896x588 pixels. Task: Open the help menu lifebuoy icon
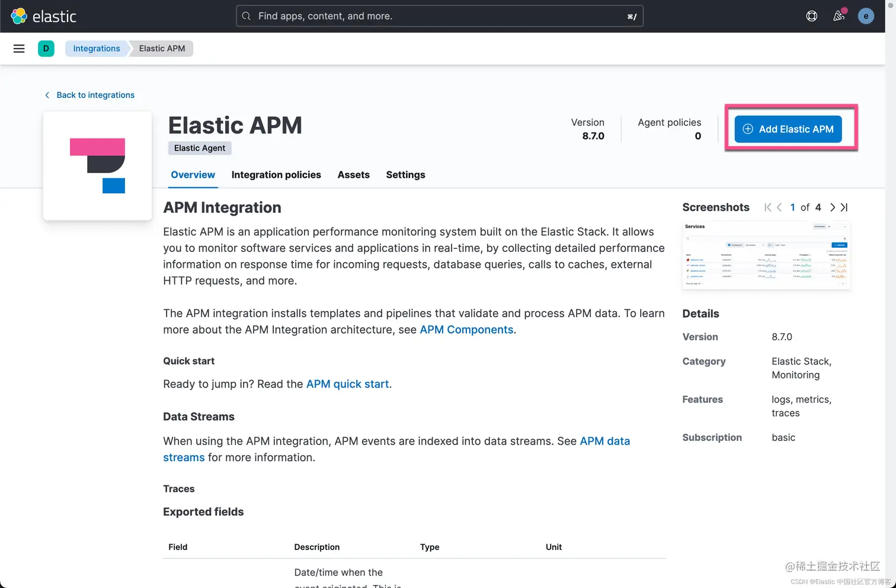coord(812,16)
